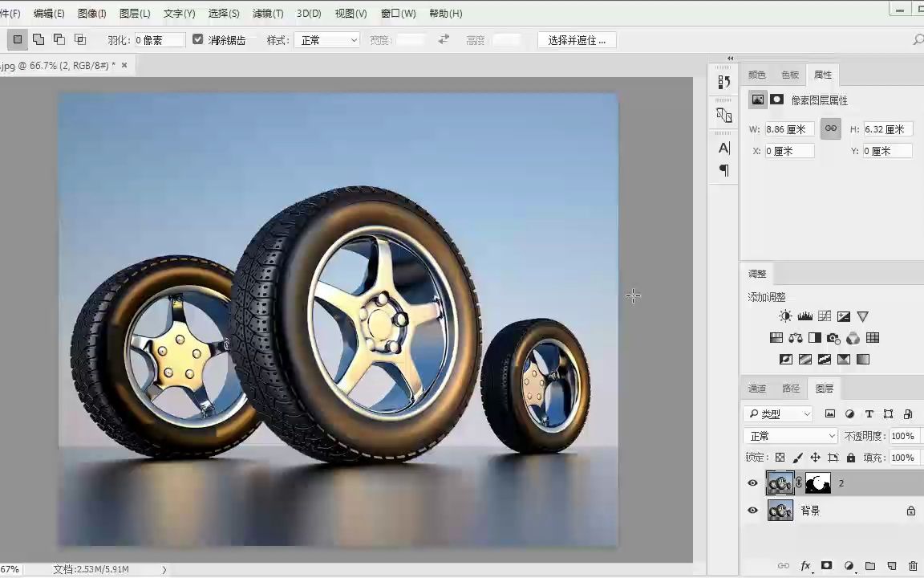Toggle visibility of layer 2

(752, 482)
